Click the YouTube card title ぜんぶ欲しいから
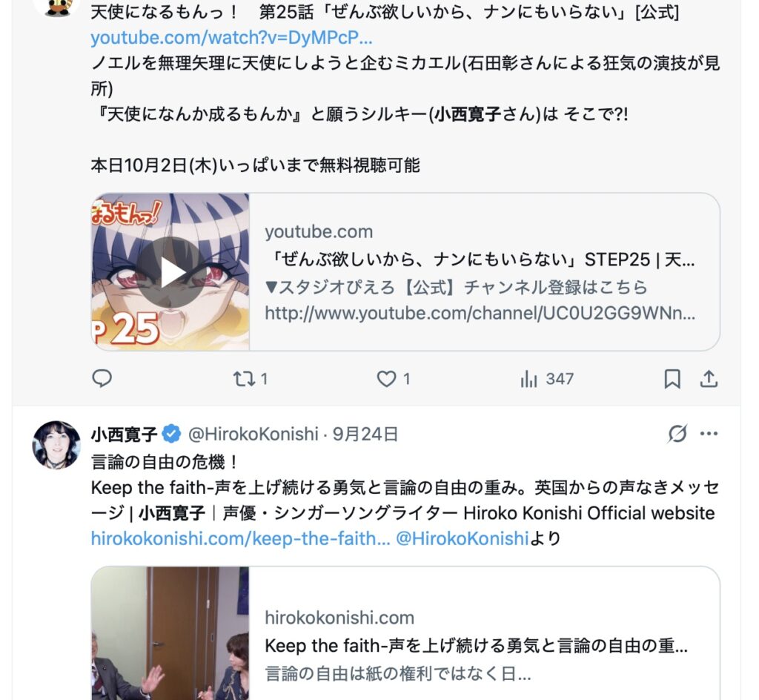Image resolution: width=759 pixels, height=700 pixels. 480,260
